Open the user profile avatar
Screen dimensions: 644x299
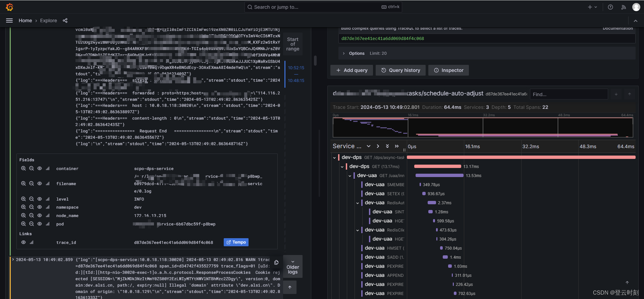click(x=636, y=7)
